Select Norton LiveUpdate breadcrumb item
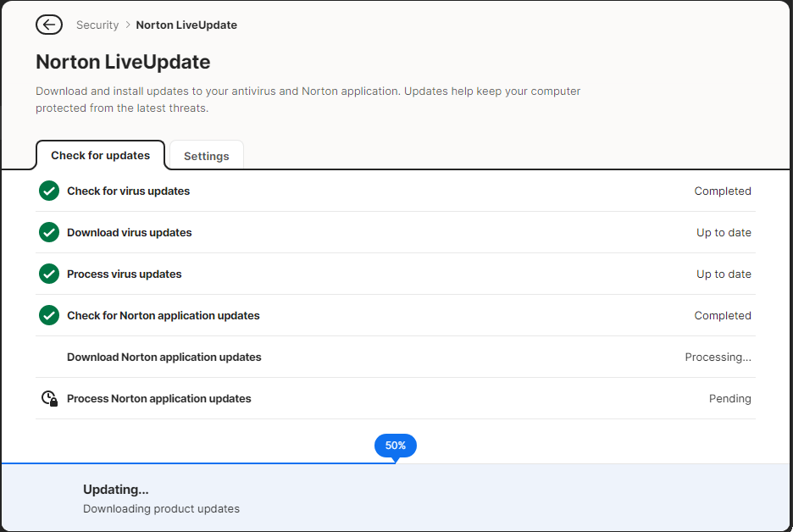793x532 pixels. (x=186, y=25)
